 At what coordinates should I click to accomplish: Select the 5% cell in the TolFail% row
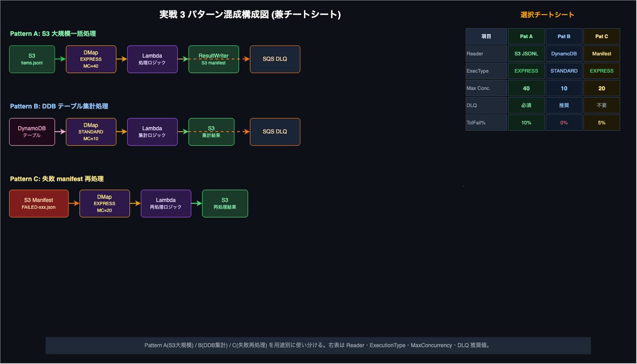click(602, 123)
